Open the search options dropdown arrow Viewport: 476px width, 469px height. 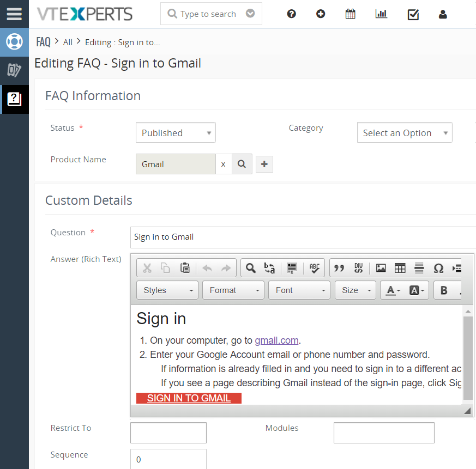tap(250, 14)
